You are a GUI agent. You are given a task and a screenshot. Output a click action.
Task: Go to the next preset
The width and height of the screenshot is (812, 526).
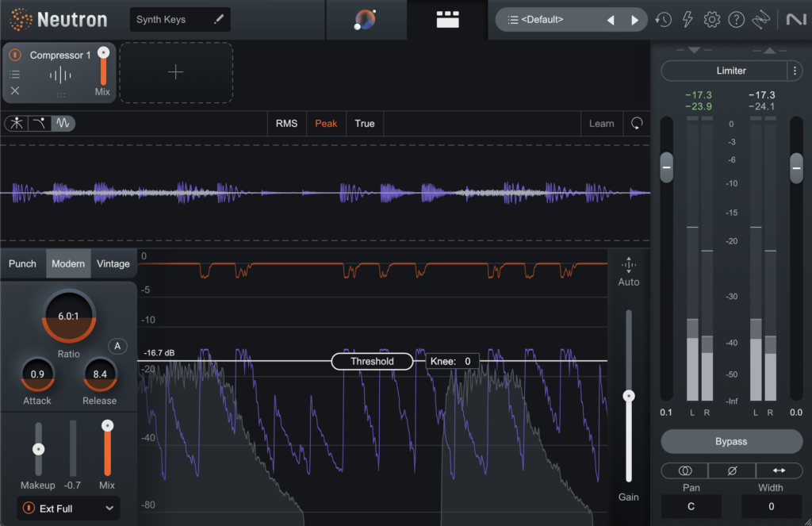(x=634, y=20)
